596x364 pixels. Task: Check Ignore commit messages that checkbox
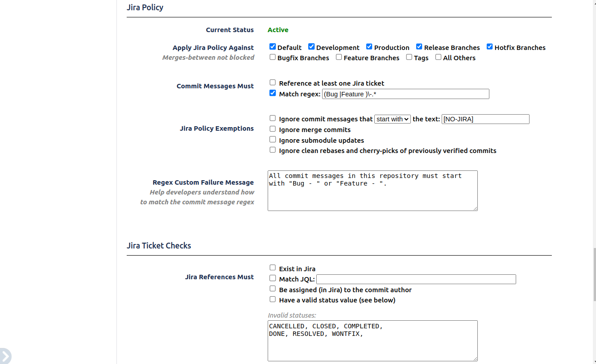point(273,118)
